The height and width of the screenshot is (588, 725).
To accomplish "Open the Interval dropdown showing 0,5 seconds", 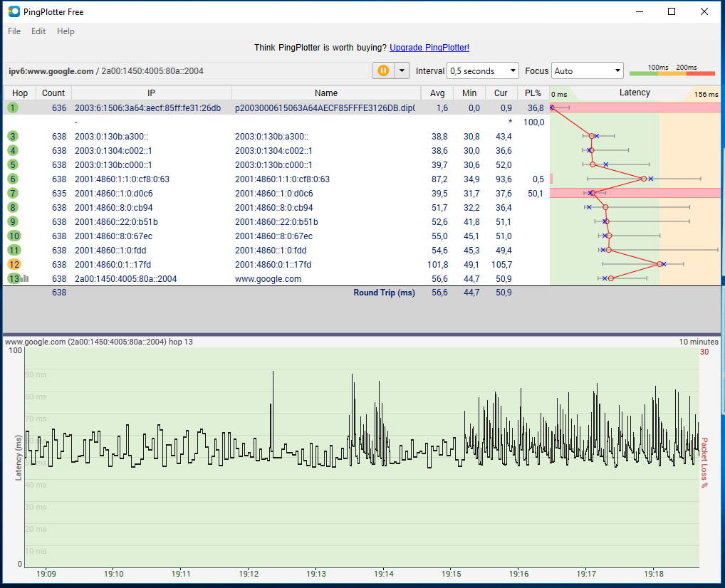I will pyautogui.click(x=483, y=70).
